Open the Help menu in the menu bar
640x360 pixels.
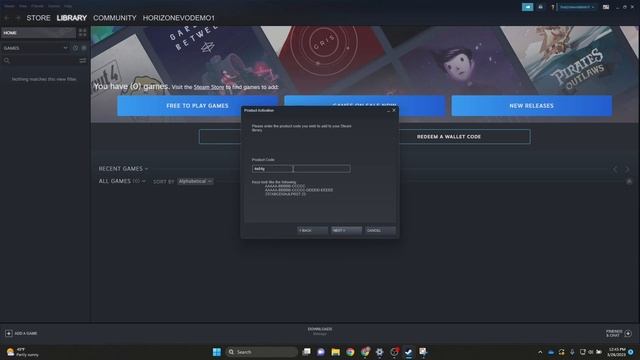(x=68, y=6)
